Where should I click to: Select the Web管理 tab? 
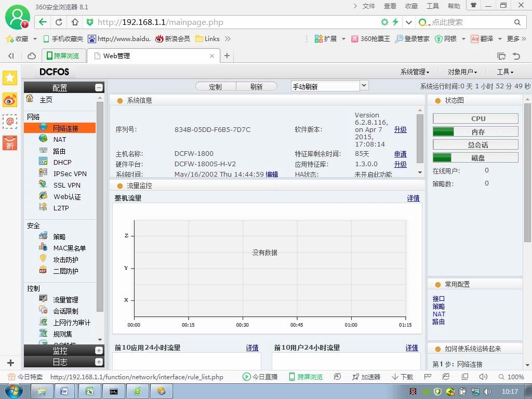[153, 56]
